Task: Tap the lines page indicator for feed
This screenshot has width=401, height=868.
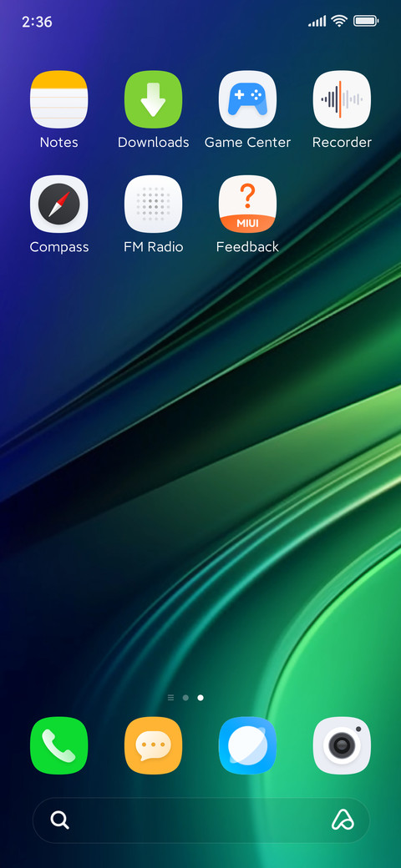Action: [170, 698]
